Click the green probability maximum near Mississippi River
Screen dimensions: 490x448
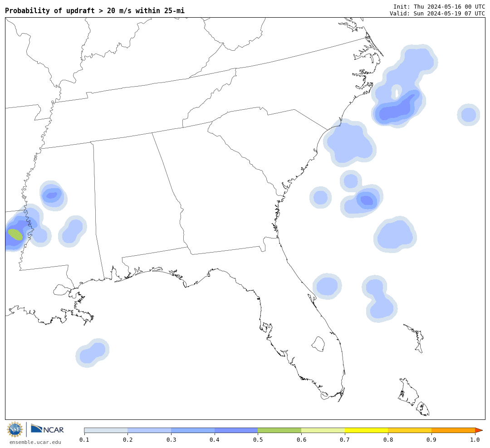click(15, 234)
